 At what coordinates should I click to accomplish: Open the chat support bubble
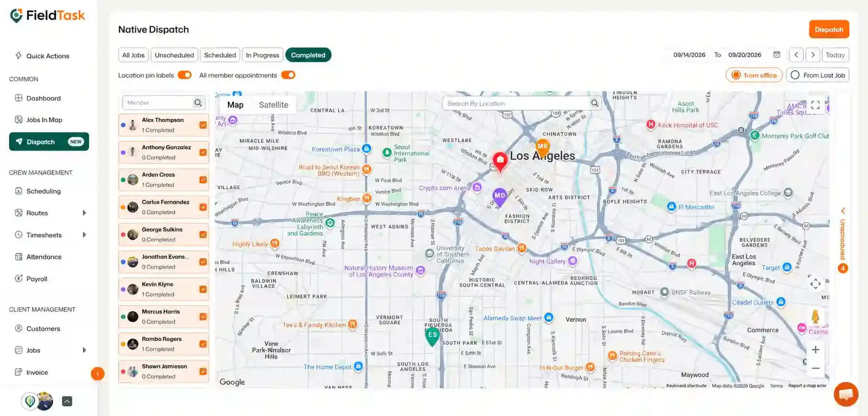pos(846,394)
